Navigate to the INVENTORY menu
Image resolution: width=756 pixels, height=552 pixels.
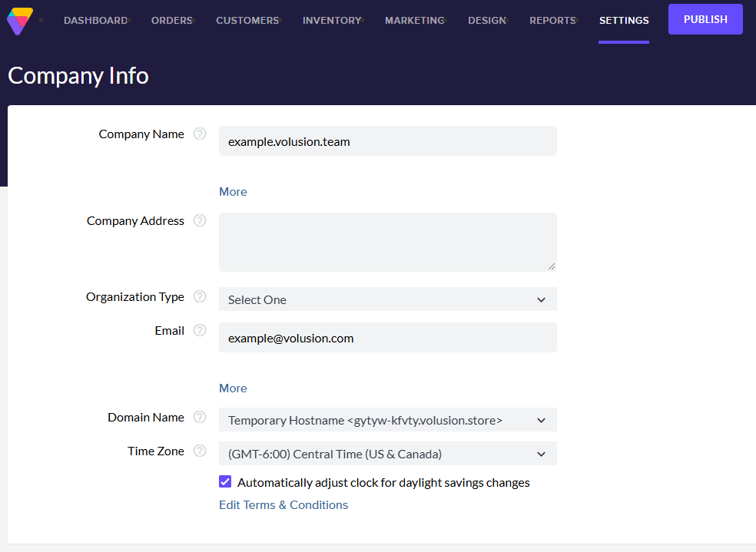pos(331,21)
